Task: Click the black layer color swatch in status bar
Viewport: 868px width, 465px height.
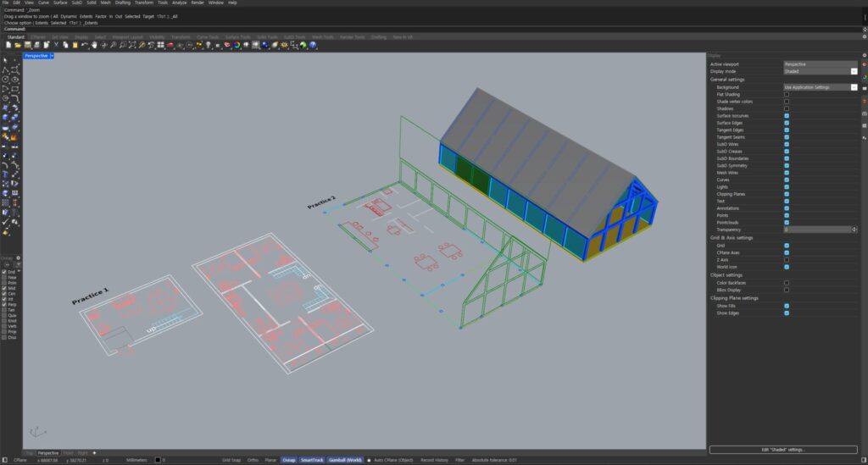Action: tap(158, 460)
